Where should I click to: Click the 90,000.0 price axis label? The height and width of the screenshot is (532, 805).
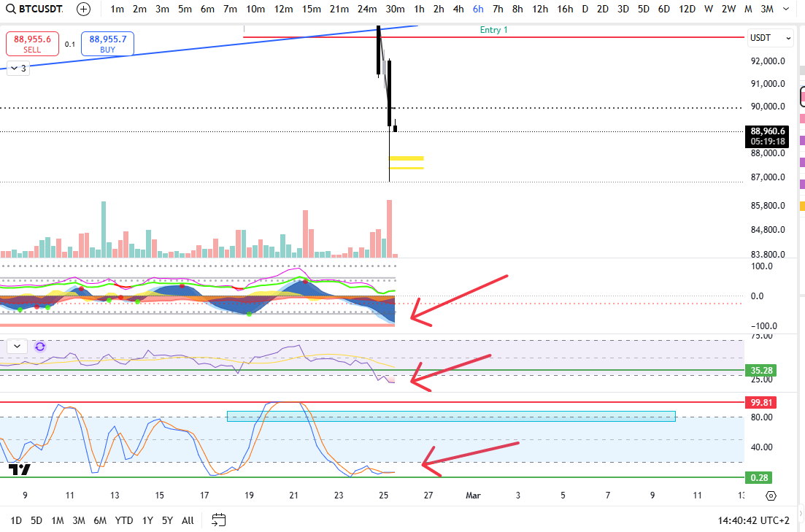(768, 107)
